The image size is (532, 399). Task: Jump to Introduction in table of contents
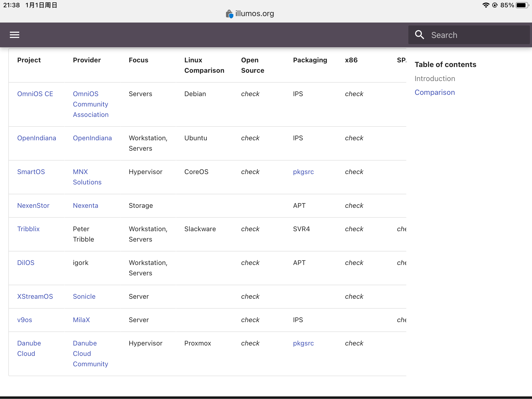click(x=435, y=79)
